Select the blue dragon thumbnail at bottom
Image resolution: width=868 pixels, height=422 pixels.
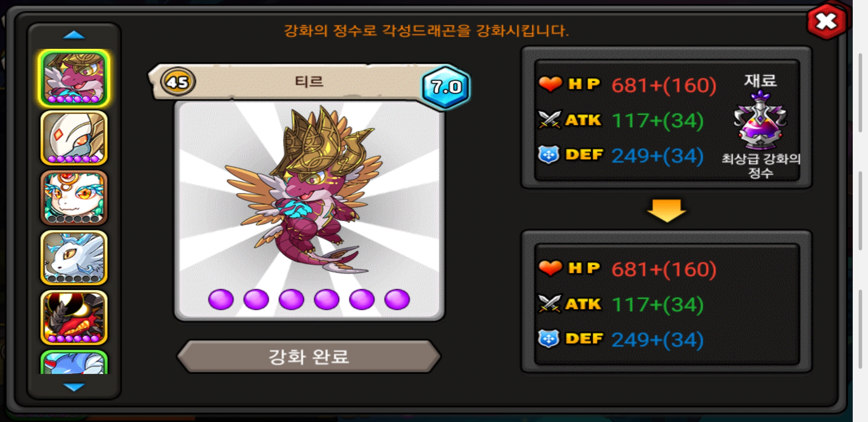[x=74, y=362]
